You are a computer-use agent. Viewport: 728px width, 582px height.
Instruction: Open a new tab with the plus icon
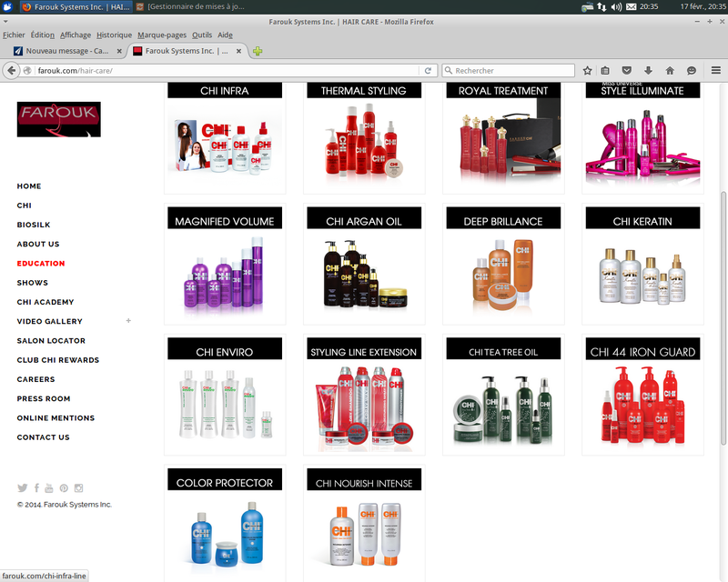tap(258, 51)
